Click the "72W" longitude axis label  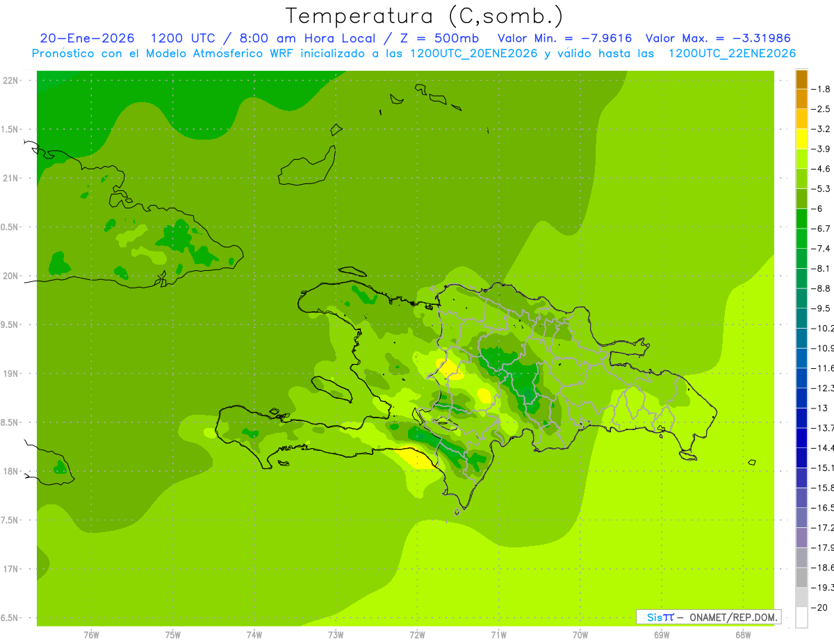417,634
